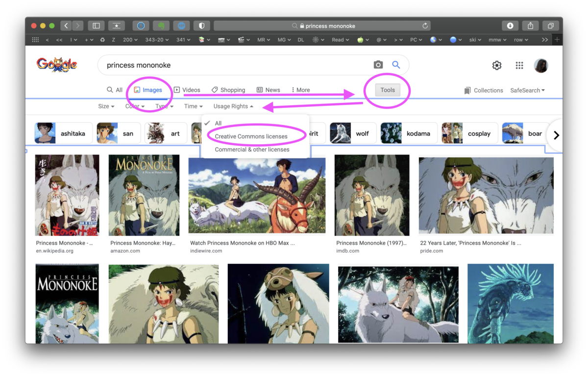Click the blue magnifying glass search icon

(x=396, y=65)
